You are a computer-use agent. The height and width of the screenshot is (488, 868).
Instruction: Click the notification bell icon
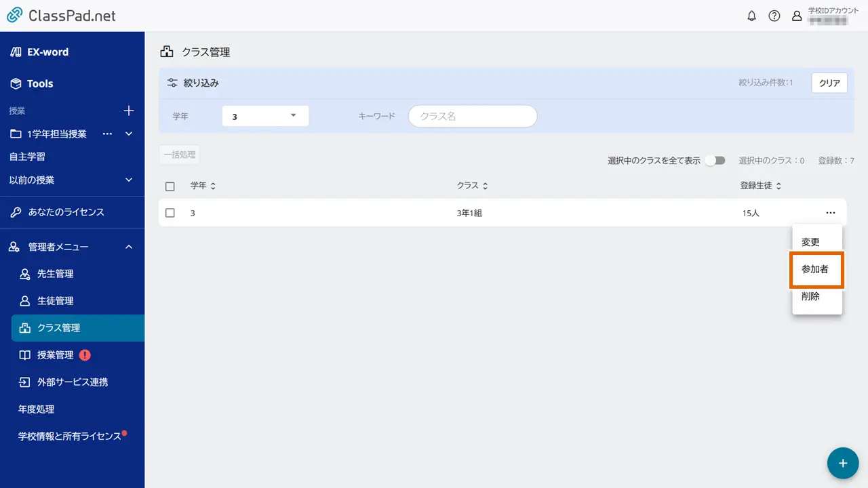pos(751,16)
